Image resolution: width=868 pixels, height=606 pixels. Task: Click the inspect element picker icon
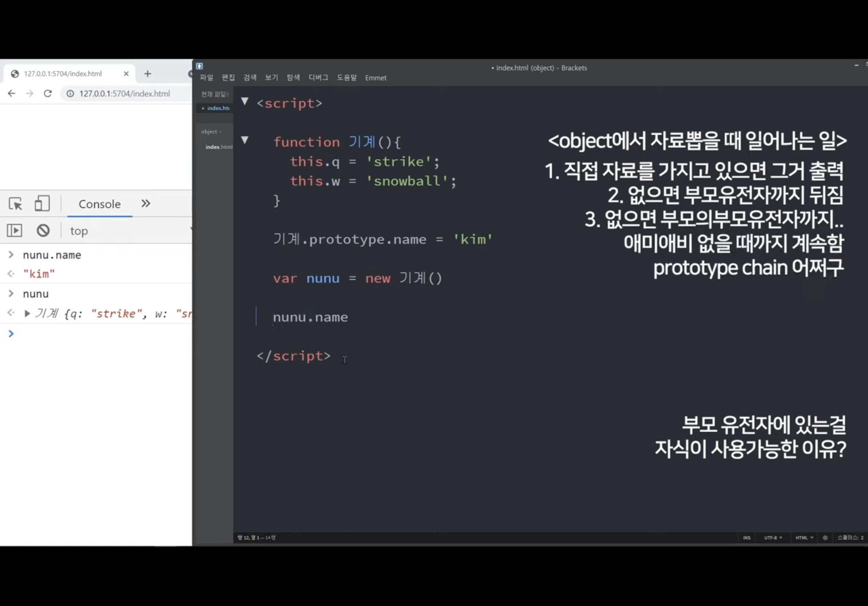16,204
